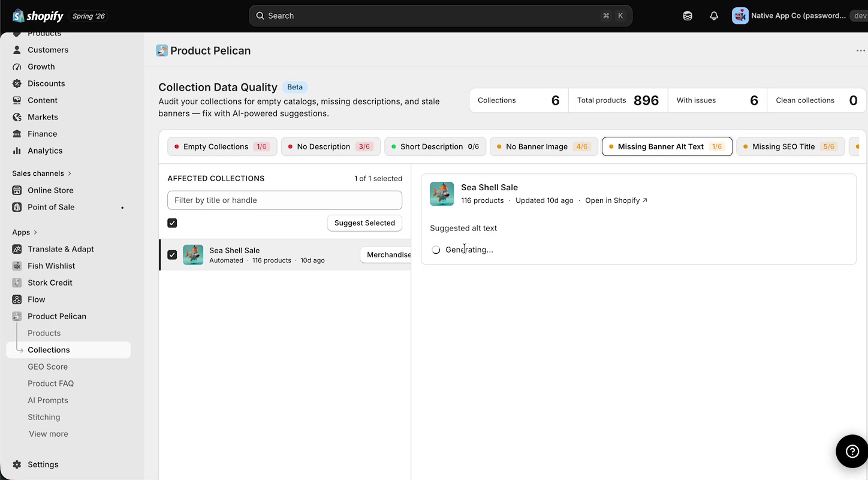Click the Settings gear icon

tap(17, 464)
